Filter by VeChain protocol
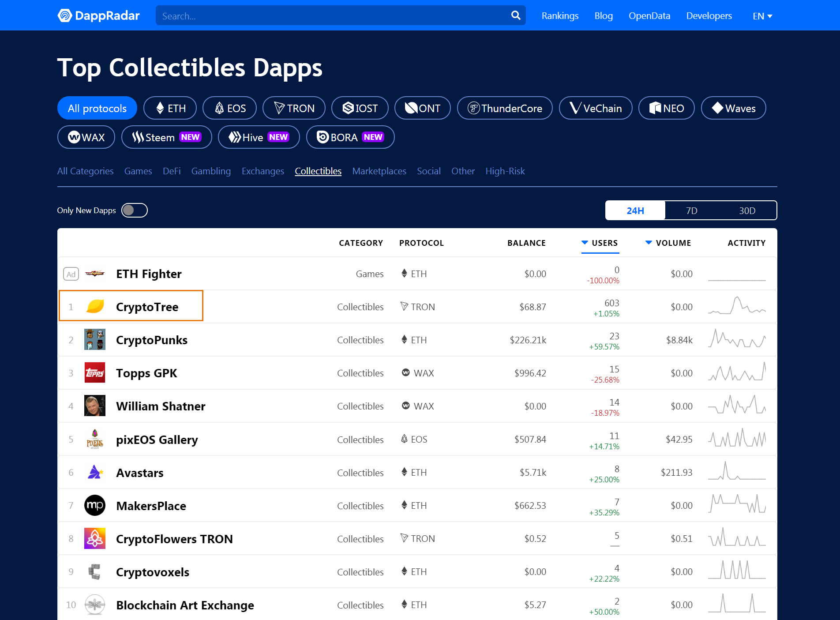Screen dimensions: 840x620 [596, 108]
